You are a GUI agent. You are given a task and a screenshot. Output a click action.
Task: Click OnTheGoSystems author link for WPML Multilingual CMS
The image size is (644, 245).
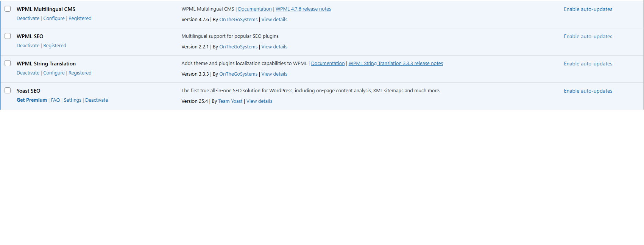click(x=239, y=20)
